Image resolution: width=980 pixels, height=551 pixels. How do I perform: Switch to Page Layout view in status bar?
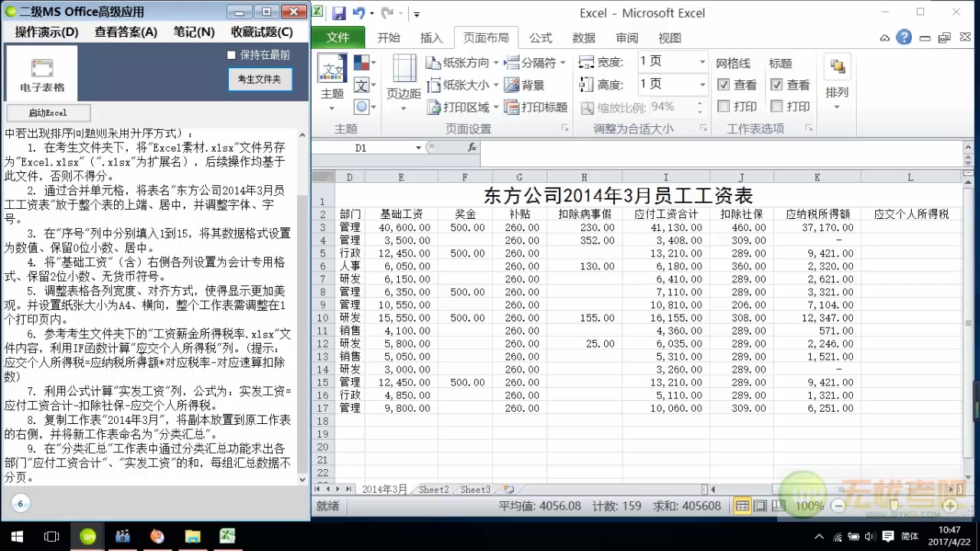(760, 506)
